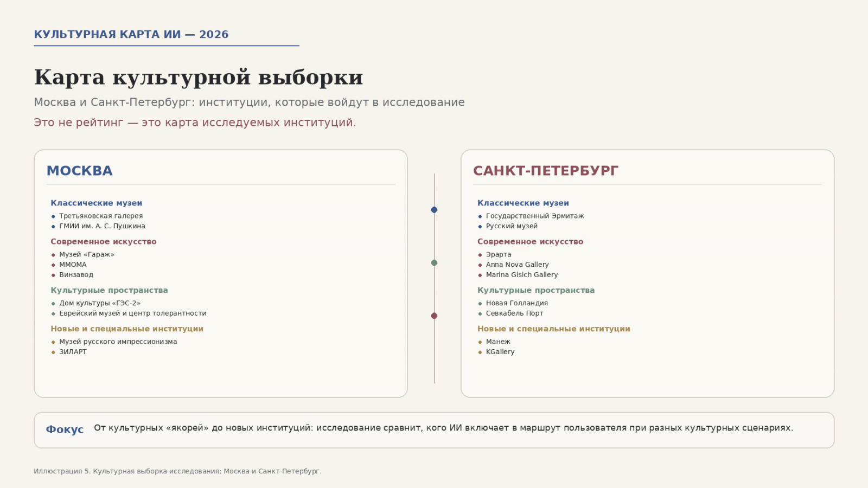Screen dimensions: 868x488
Task: Click the "Фокус" label
Action: coord(65,429)
